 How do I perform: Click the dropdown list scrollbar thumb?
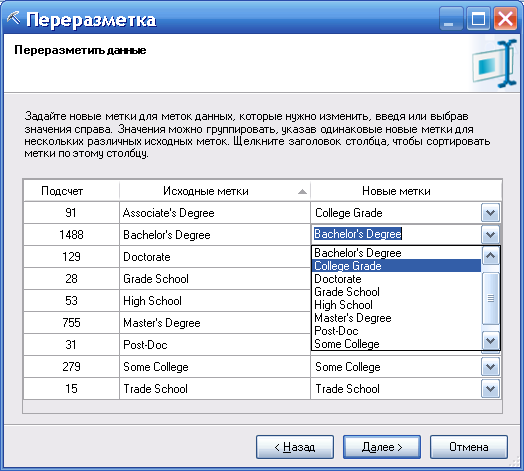(490, 298)
